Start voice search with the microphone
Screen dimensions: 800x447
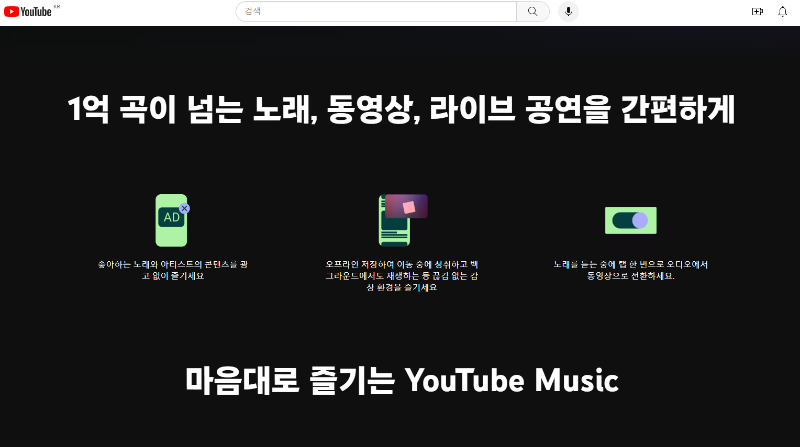click(568, 11)
